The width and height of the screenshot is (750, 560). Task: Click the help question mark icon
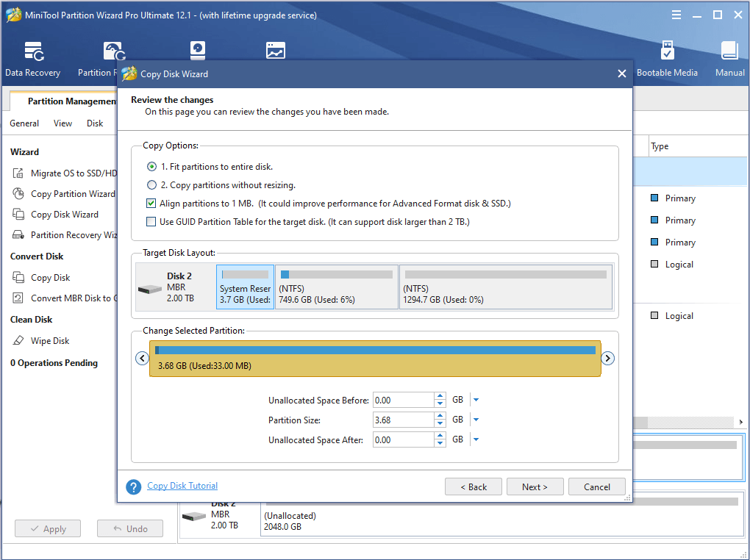click(x=133, y=487)
